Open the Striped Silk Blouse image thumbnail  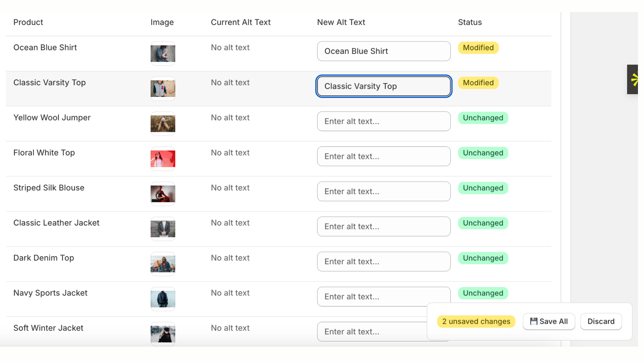click(x=163, y=194)
